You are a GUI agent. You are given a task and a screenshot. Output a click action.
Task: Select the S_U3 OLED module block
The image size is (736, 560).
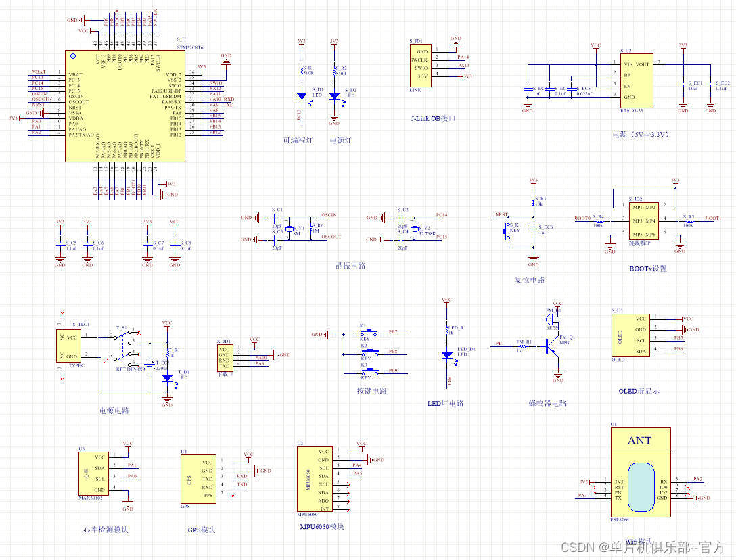coord(630,335)
